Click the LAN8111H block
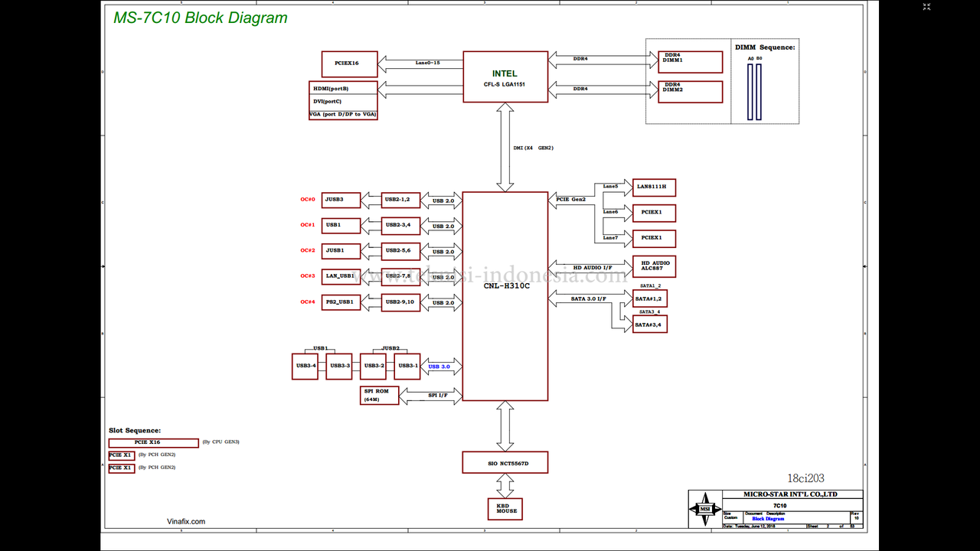The height and width of the screenshot is (551, 980). click(x=654, y=187)
